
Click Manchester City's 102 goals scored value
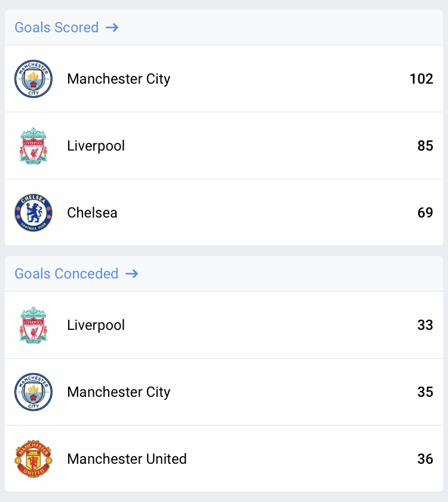421,79
